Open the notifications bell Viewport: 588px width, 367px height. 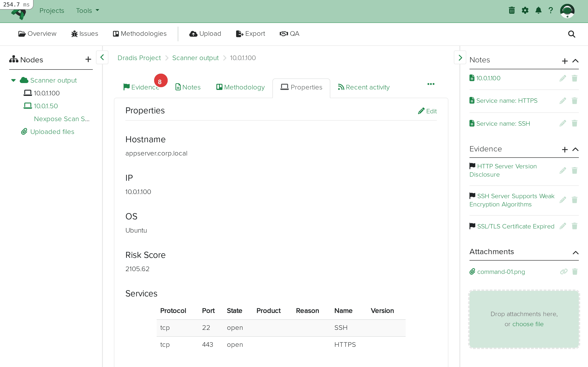(x=538, y=10)
